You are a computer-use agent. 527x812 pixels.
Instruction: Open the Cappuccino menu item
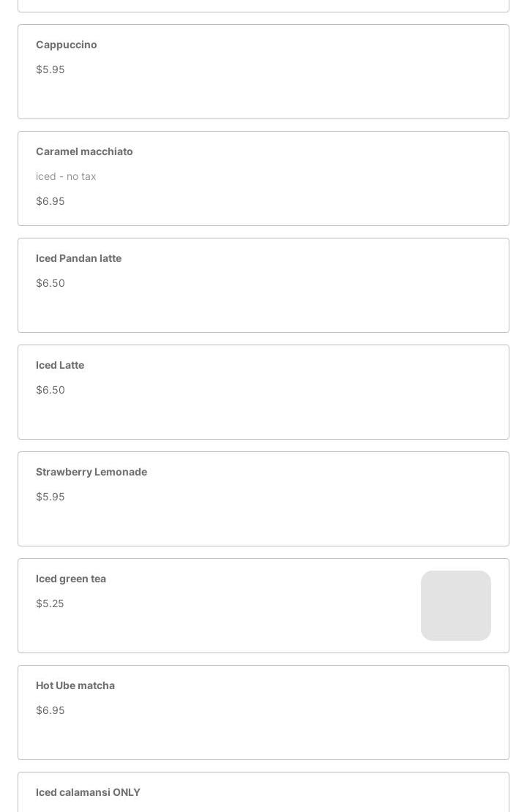pyautogui.click(x=67, y=45)
